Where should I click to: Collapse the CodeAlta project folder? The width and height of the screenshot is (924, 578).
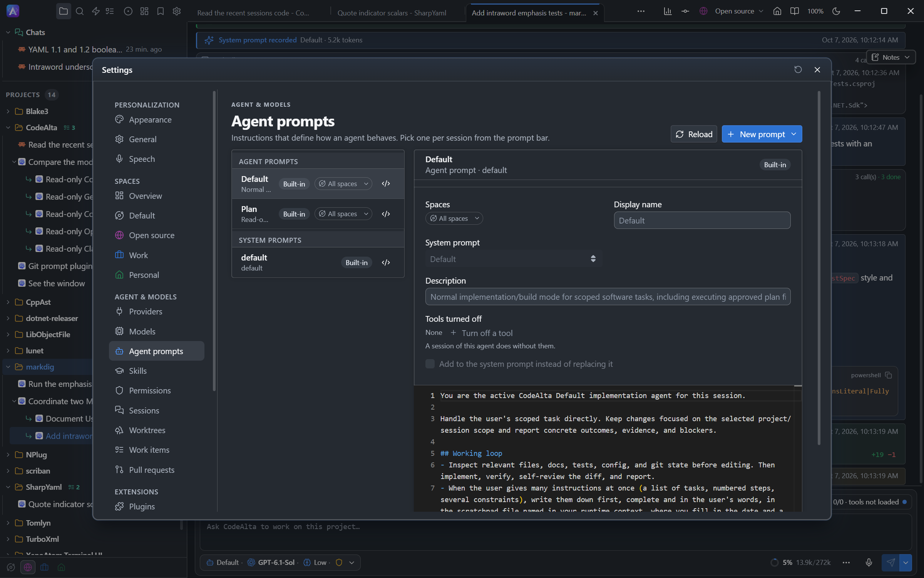click(8, 128)
